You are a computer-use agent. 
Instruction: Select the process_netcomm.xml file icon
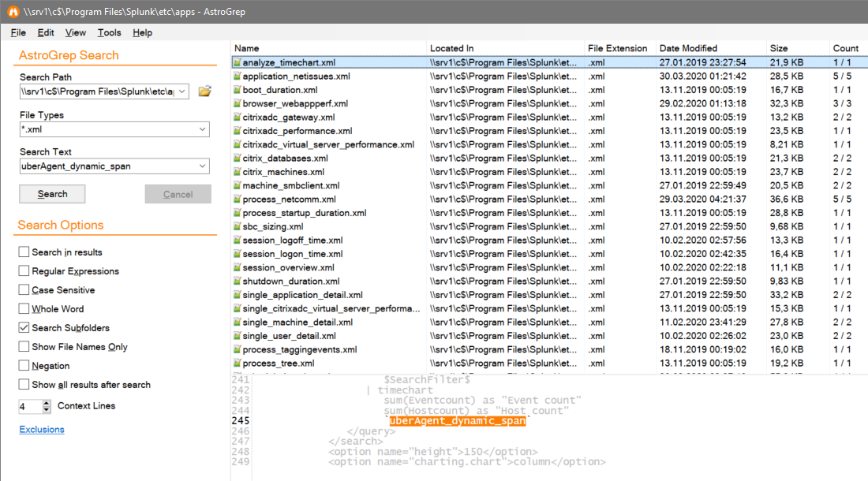(237, 199)
